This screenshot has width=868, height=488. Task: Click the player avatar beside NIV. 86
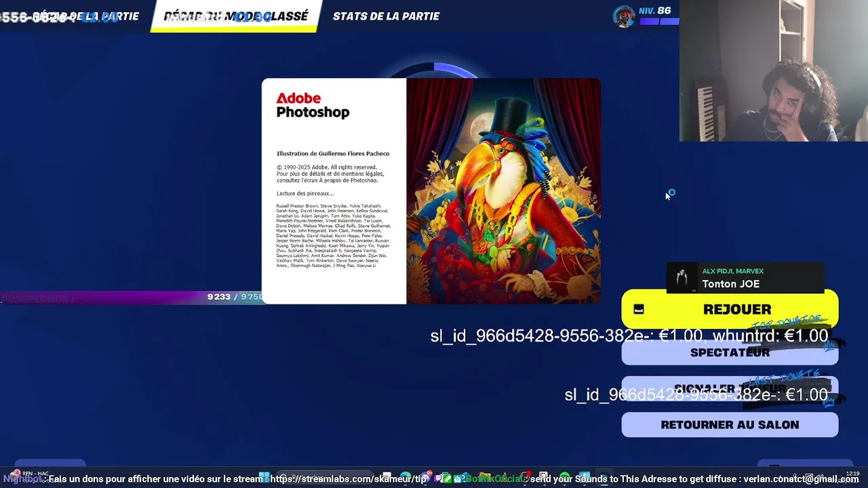tap(624, 16)
